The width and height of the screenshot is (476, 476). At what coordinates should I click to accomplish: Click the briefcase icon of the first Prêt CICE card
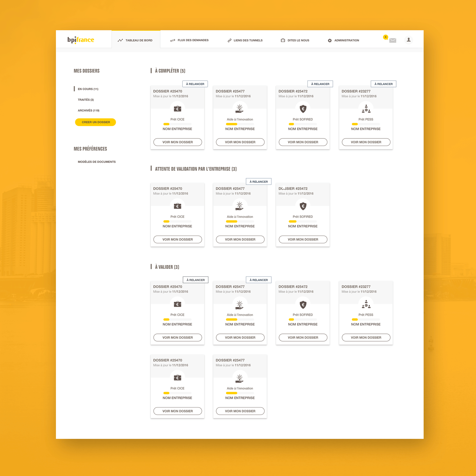point(177,109)
